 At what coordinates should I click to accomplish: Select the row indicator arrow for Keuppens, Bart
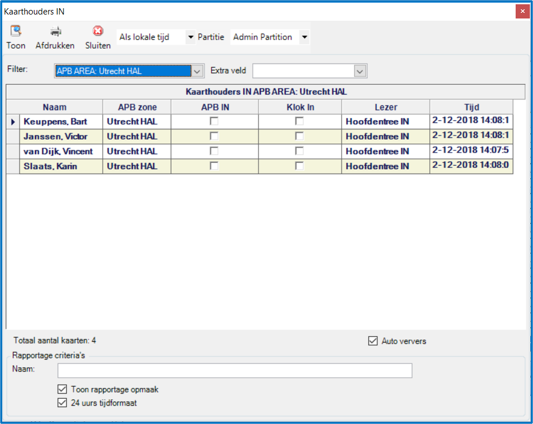coord(13,121)
